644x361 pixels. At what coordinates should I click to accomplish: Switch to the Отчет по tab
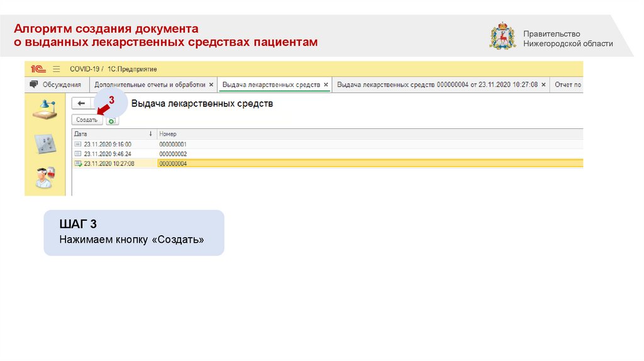pyautogui.click(x=568, y=85)
